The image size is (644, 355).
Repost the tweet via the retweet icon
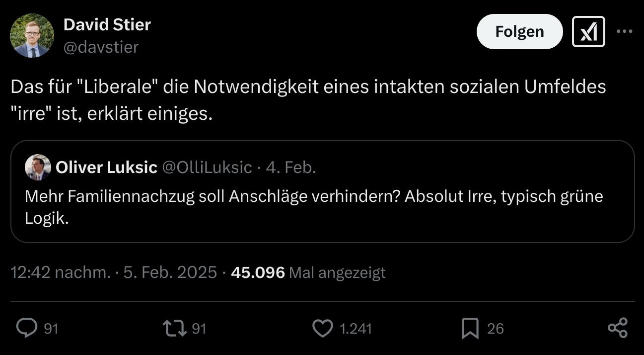pos(173,328)
